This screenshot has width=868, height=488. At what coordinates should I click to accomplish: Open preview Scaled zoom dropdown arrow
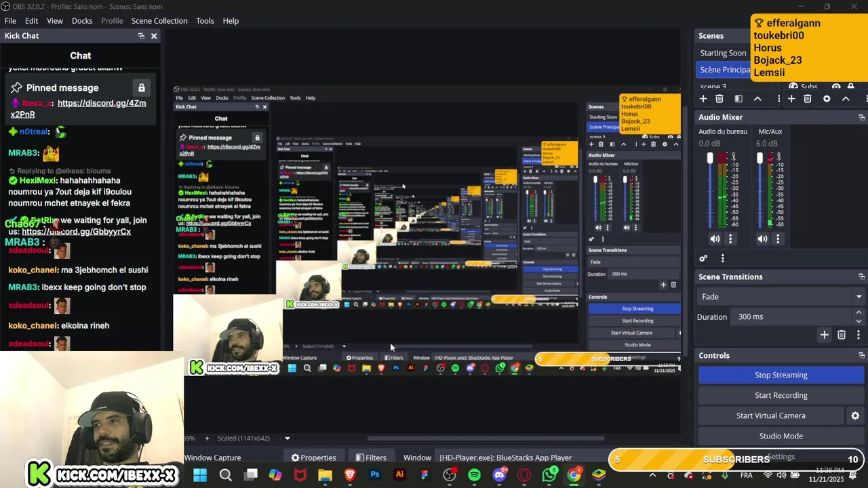(x=287, y=439)
